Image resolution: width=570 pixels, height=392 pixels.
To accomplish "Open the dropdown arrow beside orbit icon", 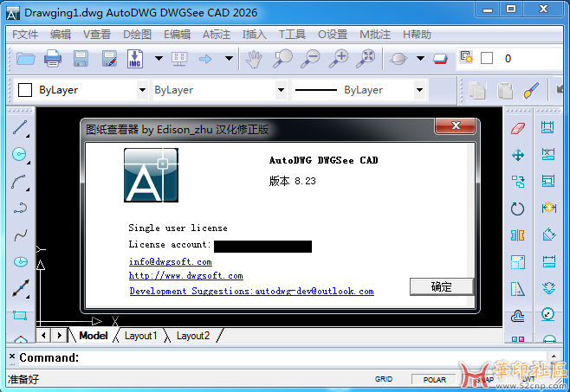I will (420, 58).
